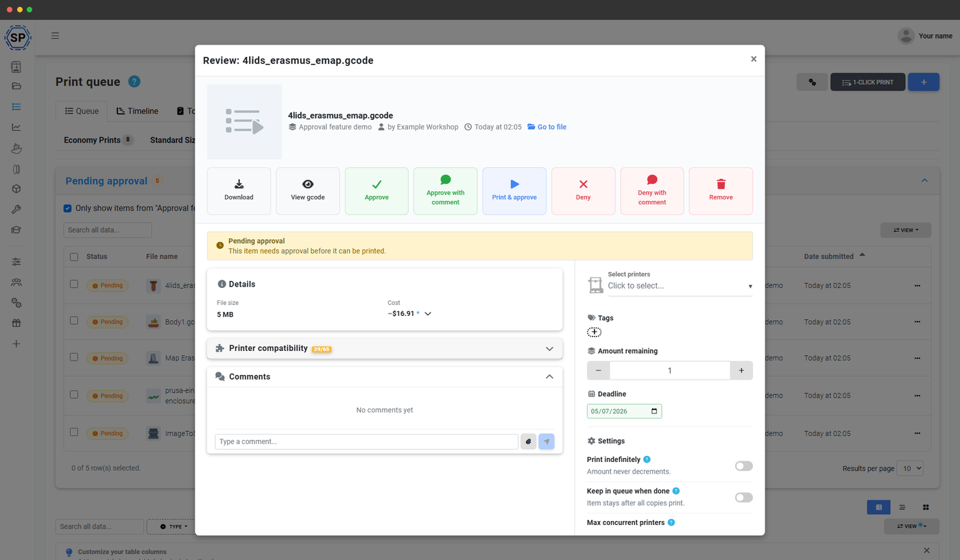Focus the Type a comment field
This screenshot has height=560, width=960.
(x=366, y=441)
